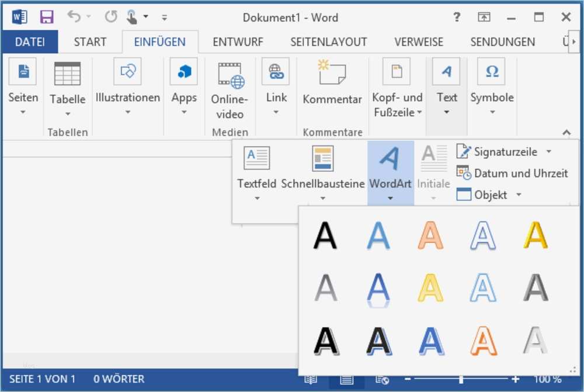Viewport: 584px width, 392px height.
Task: Zoom out with the minus button
Action: coord(408,379)
